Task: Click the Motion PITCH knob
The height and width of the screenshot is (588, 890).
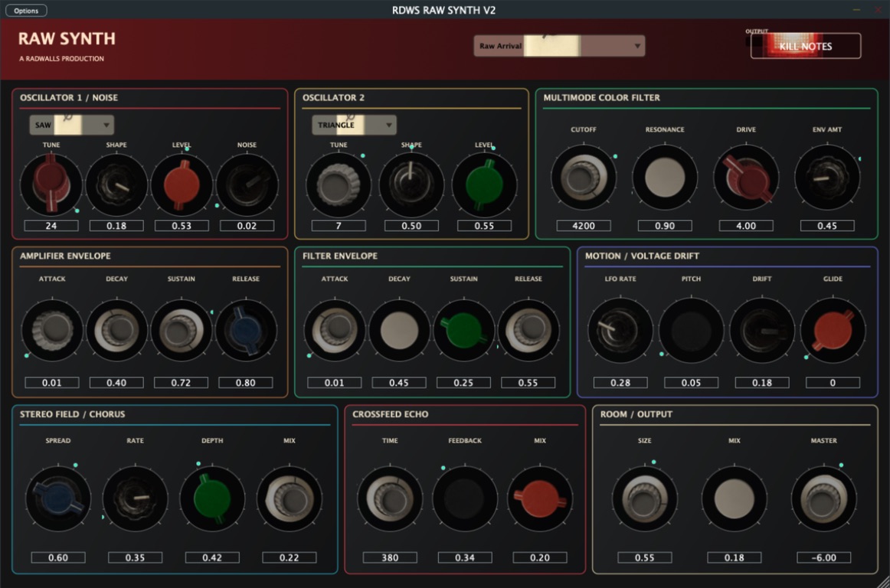Action: (692, 330)
